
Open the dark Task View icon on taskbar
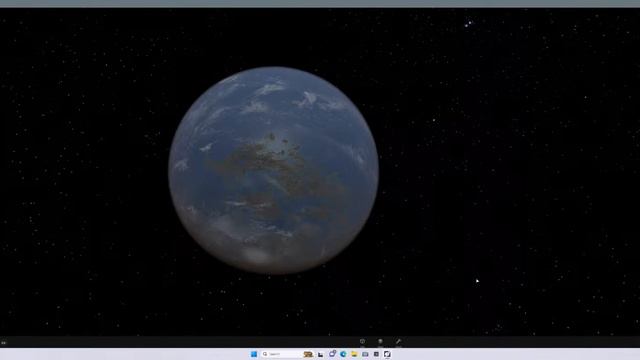click(320, 354)
